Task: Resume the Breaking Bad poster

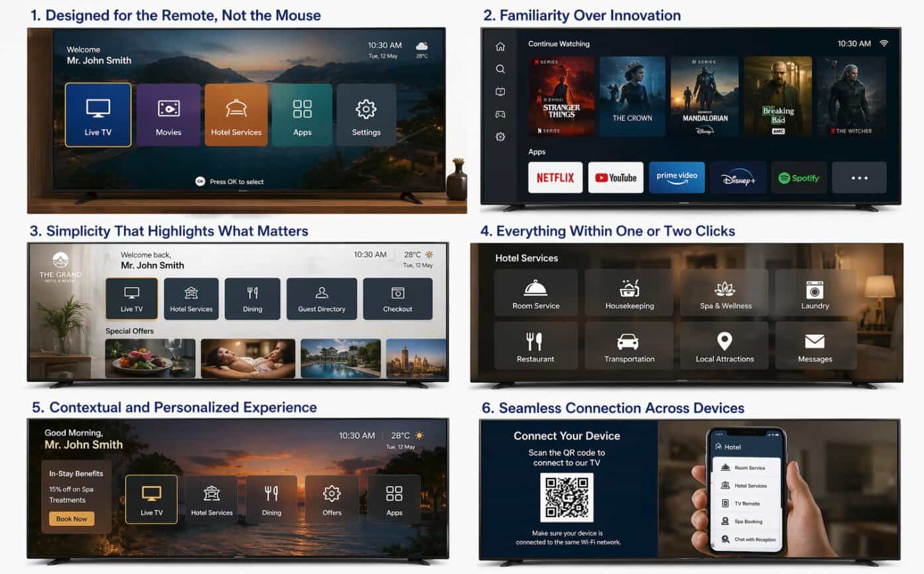Action: 777,96
